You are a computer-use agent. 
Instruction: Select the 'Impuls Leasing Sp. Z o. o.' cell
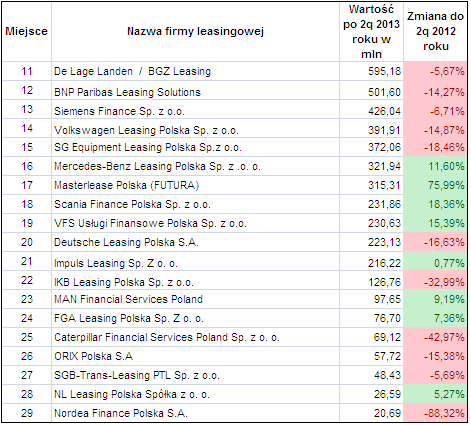click(195, 261)
